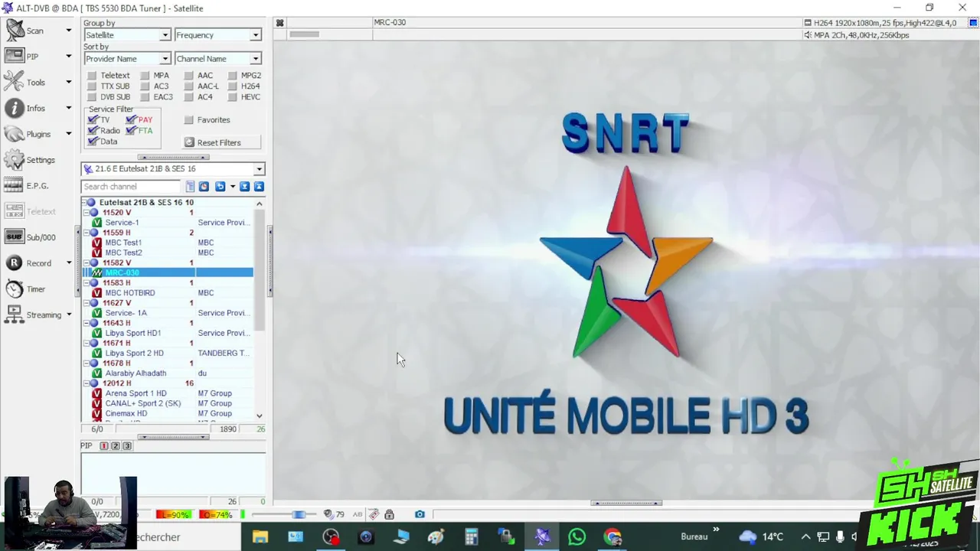Click the remote control icon in status bar
Viewport: 980px width, 551px height.
(x=373, y=514)
